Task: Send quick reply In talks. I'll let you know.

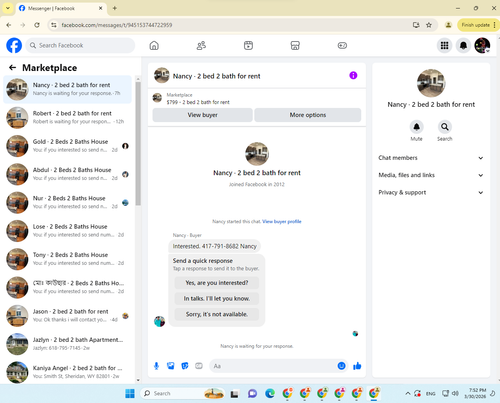Action: [217, 299]
